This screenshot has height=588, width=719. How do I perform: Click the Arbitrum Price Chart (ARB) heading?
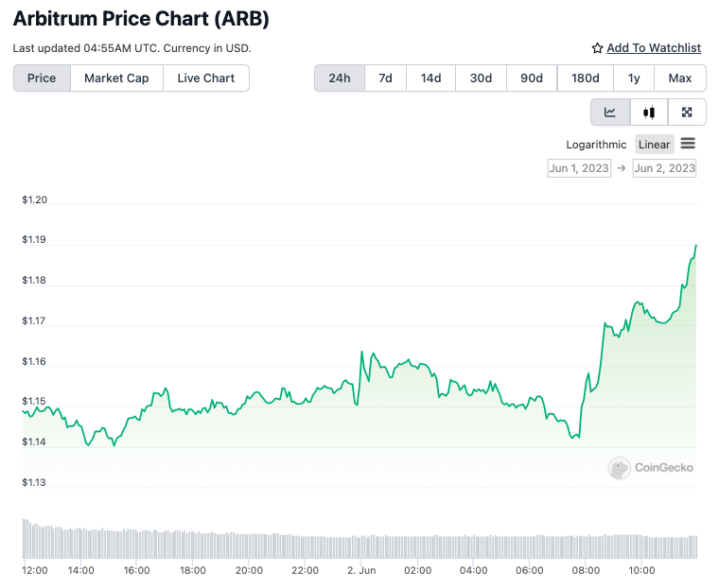coord(141,19)
